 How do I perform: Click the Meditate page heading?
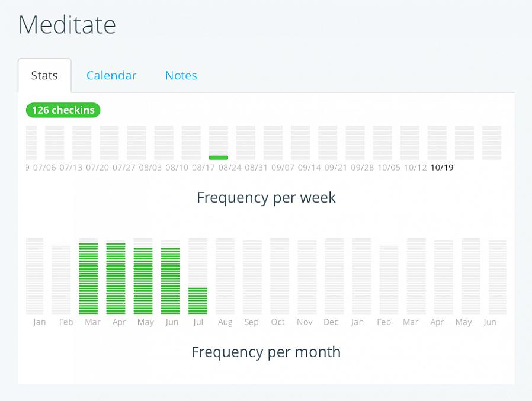(68, 25)
